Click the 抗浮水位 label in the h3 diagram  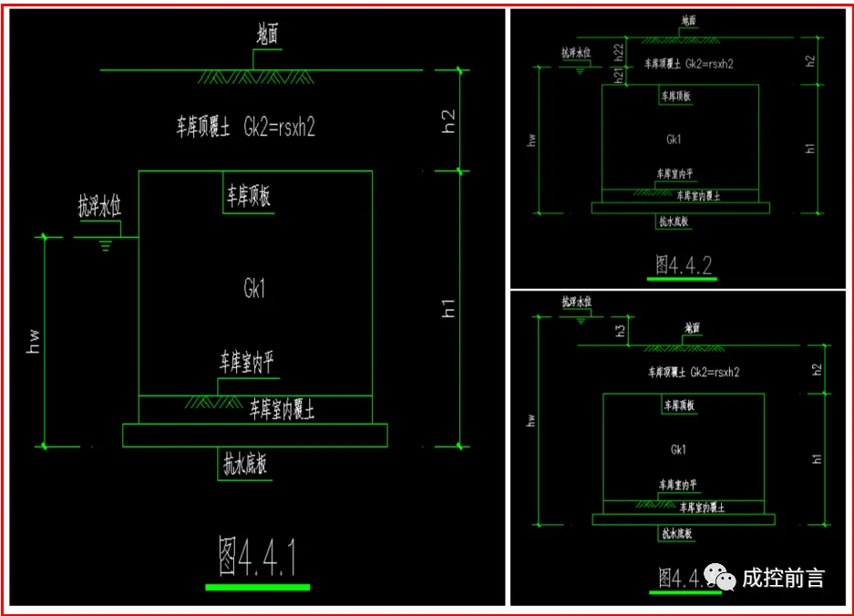pyautogui.click(x=577, y=302)
